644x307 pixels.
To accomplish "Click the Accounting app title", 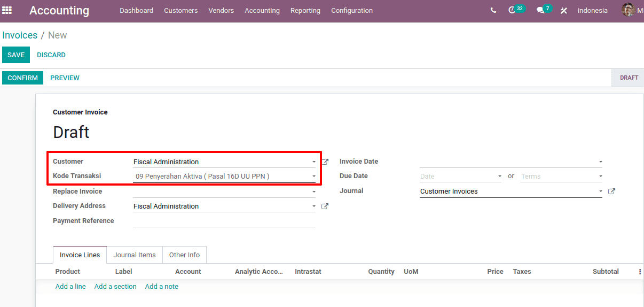I will click(59, 11).
